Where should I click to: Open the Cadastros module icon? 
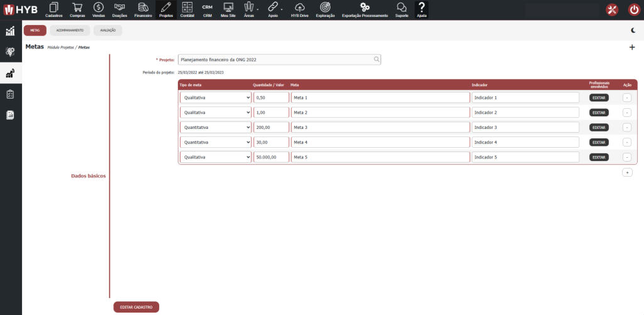(x=54, y=9)
